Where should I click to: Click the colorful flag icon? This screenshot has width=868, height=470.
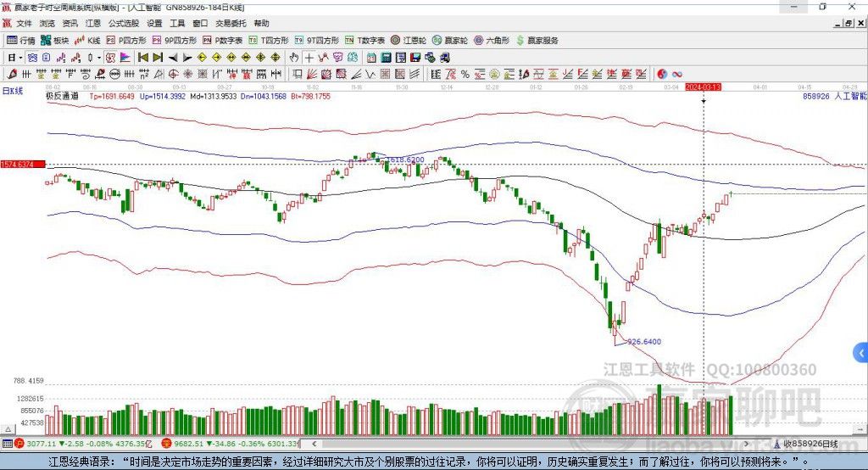pos(125,58)
